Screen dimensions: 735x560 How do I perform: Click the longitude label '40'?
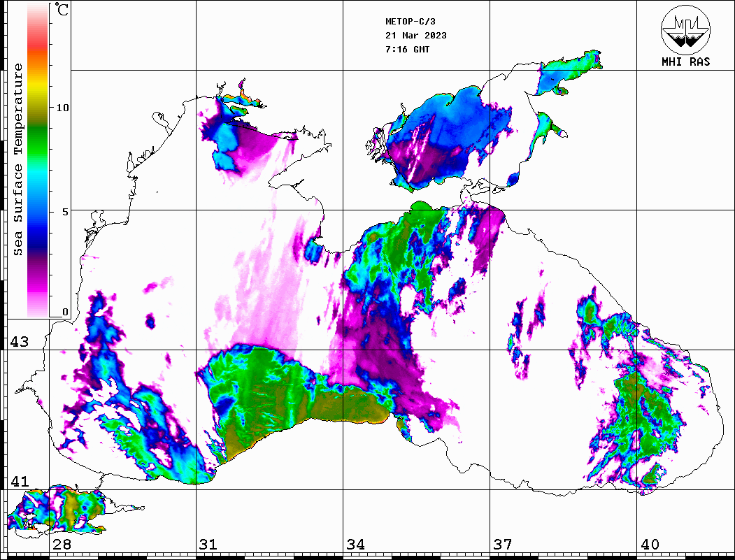(650, 544)
